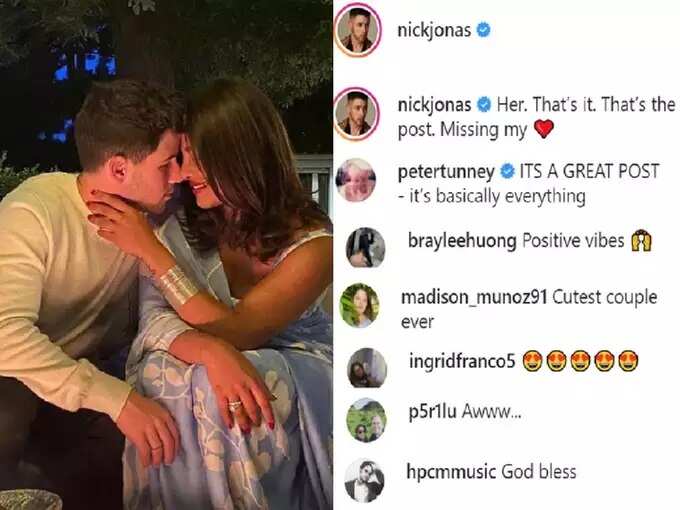Select the p5r1lu username
This screenshot has height=510, width=680.
(x=432, y=411)
